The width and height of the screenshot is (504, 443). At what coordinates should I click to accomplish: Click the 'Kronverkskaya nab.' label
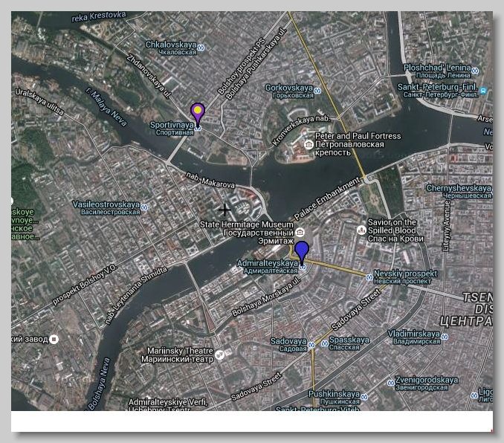click(x=301, y=130)
